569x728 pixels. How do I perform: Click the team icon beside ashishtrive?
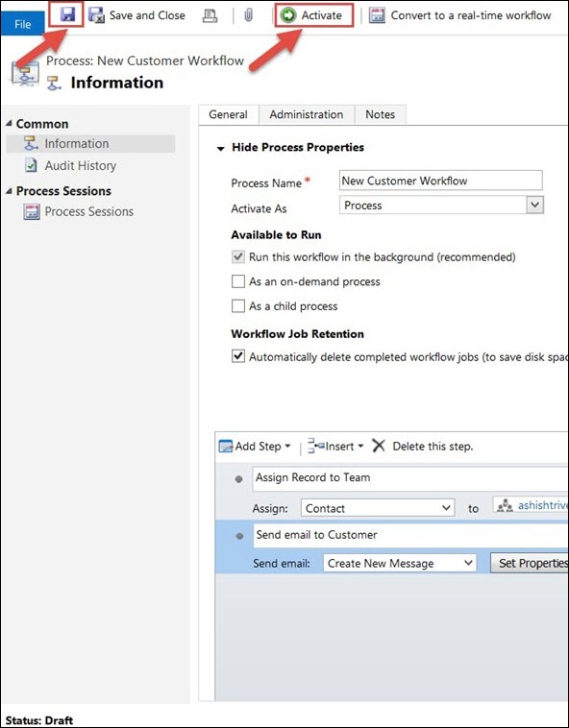[x=505, y=505]
